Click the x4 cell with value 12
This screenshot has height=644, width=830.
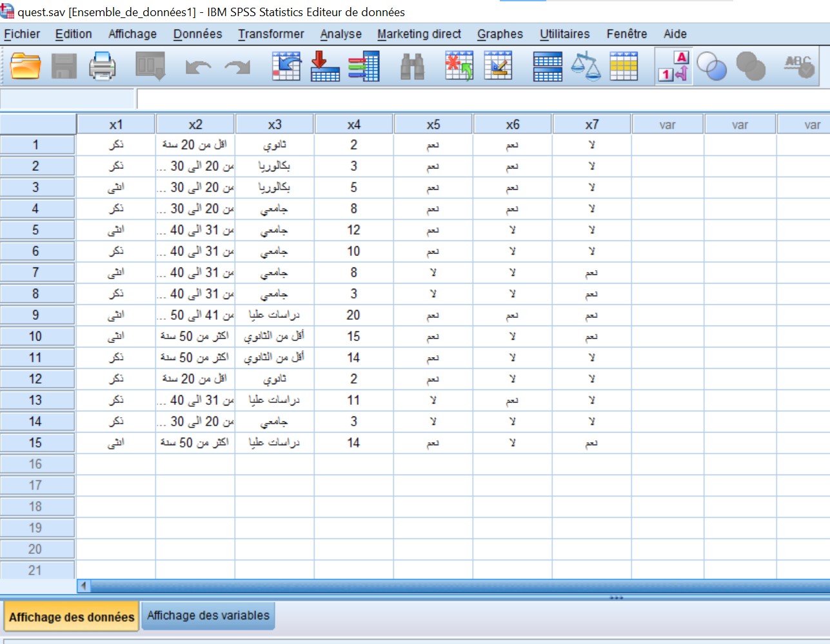click(x=354, y=230)
